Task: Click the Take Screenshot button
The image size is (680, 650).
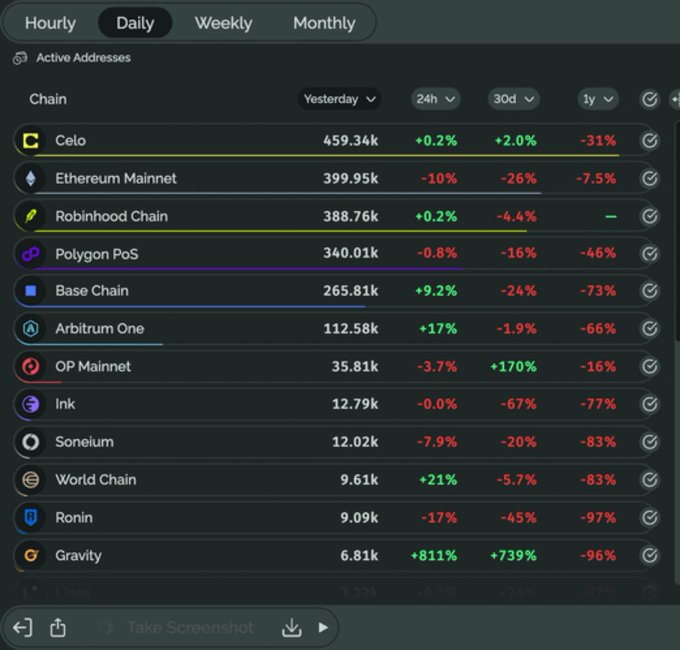Action: point(190,627)
